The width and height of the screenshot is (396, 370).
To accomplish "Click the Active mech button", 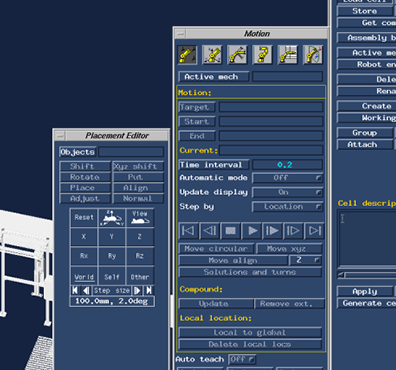I will tap(214, 77).
